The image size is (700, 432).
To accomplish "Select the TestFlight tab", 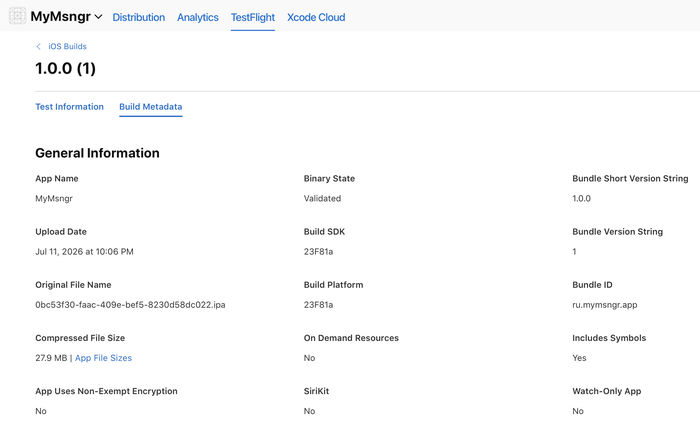I will click(253, 17).
